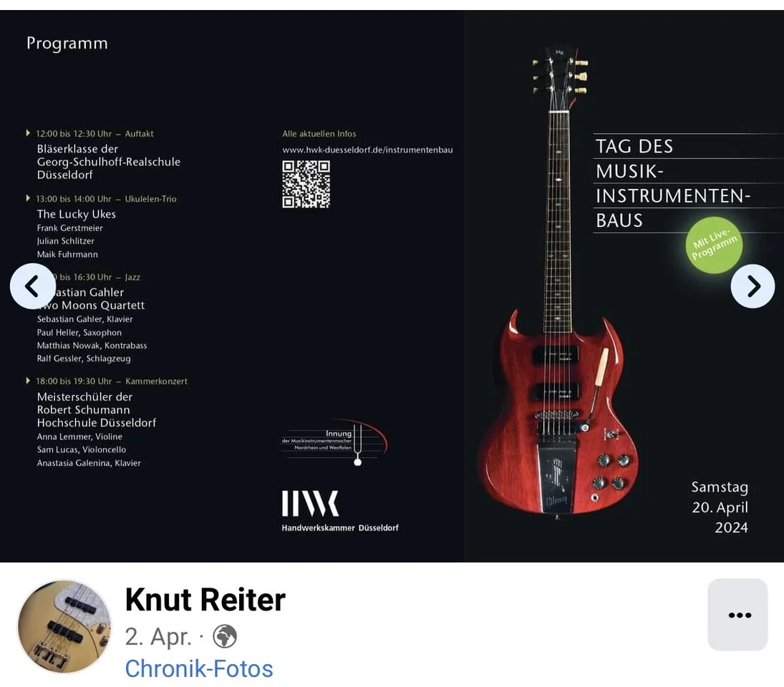Click the green Mit Live-Programm badge
Viewport: 784px width, 687px height.
click(714, 245)
